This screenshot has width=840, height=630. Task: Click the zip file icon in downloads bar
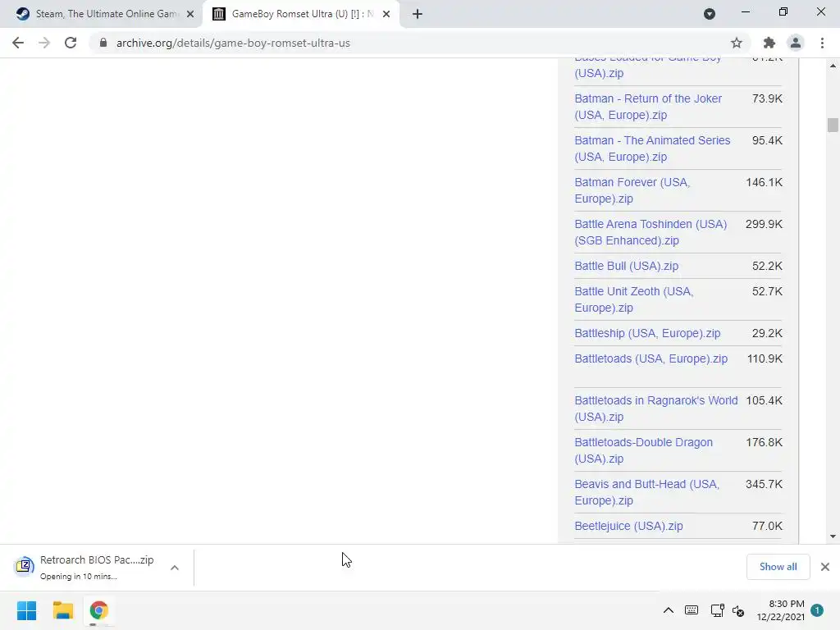(x=24, y=565)
